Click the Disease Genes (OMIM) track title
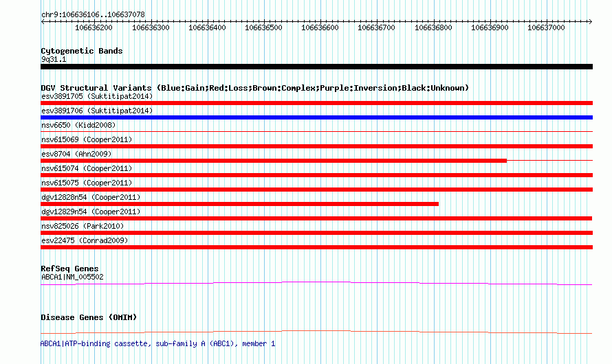 89,317
